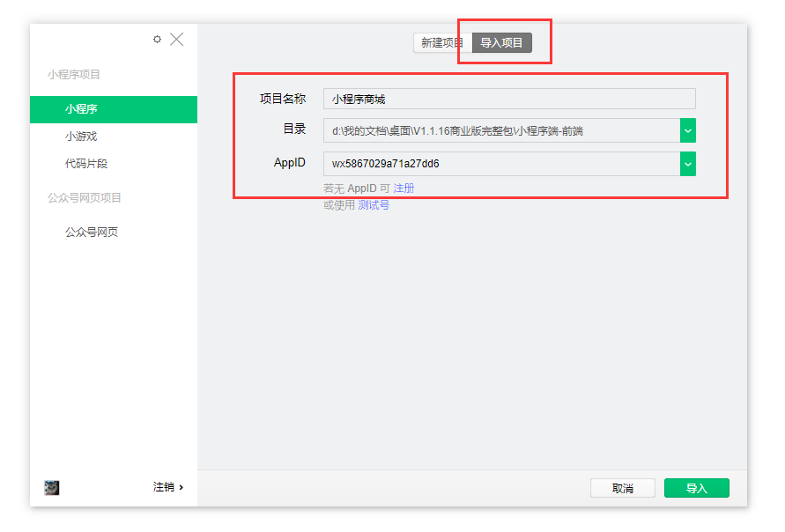This screenshot has height=532, width=785.
Task: Close the project dialog with X
Action: [177, 40]
